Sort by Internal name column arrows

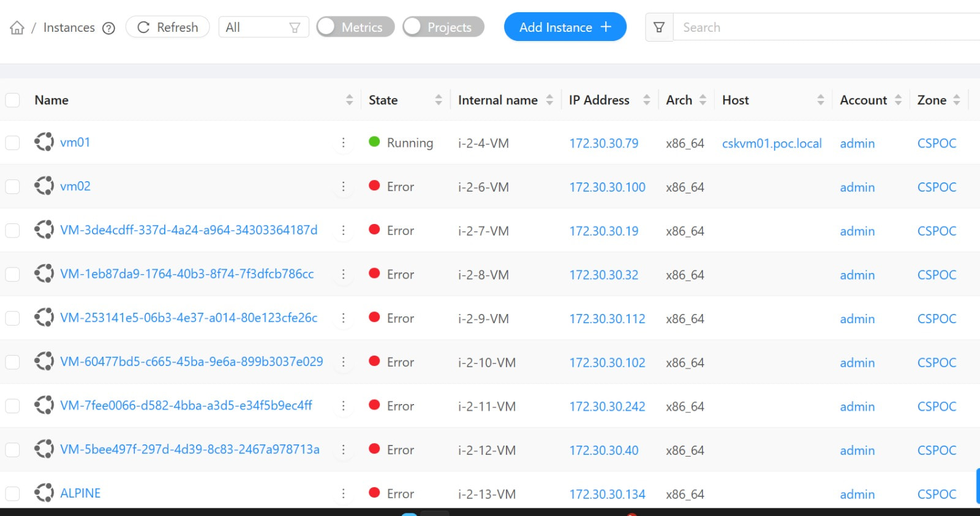point(549,100)
